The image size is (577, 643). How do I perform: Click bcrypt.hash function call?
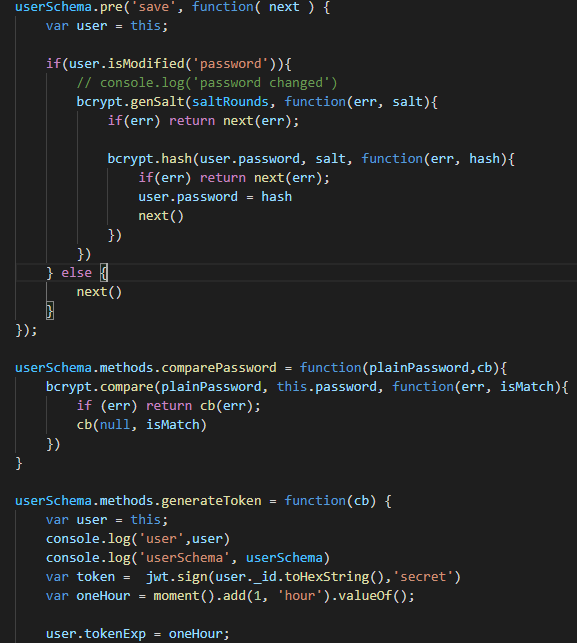(x=150, y=159)
